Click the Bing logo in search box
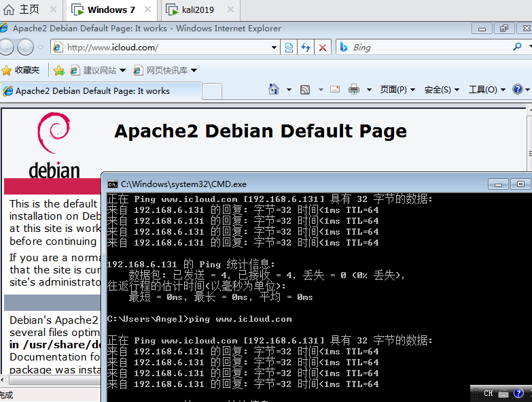 coord(343,47)
